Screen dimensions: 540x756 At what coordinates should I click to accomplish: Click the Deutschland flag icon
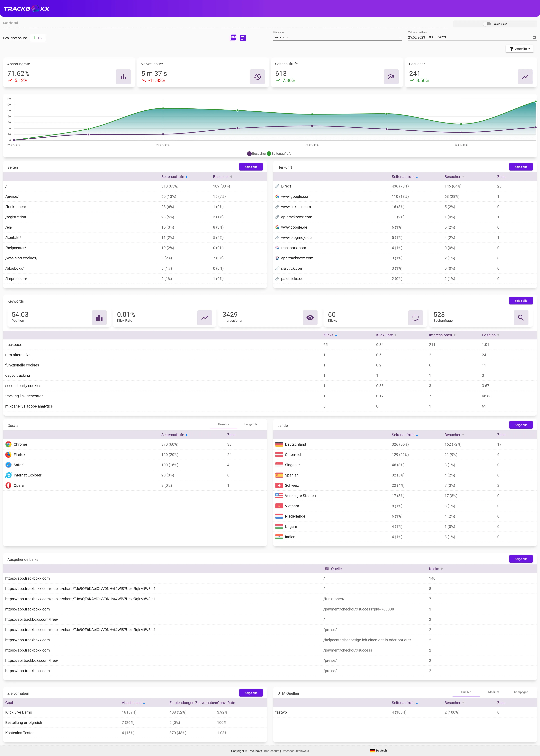(x=279, y=444)
